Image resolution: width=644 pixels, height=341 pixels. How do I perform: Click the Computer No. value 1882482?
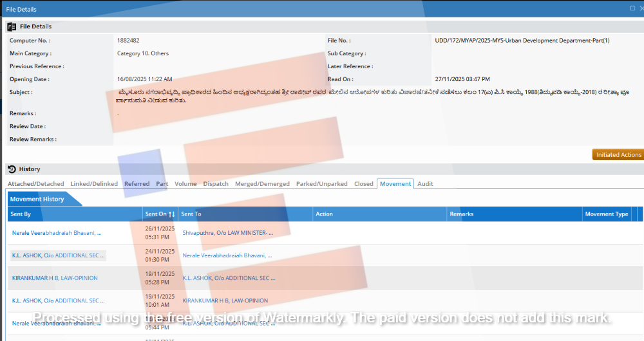[x=128, y=41]
